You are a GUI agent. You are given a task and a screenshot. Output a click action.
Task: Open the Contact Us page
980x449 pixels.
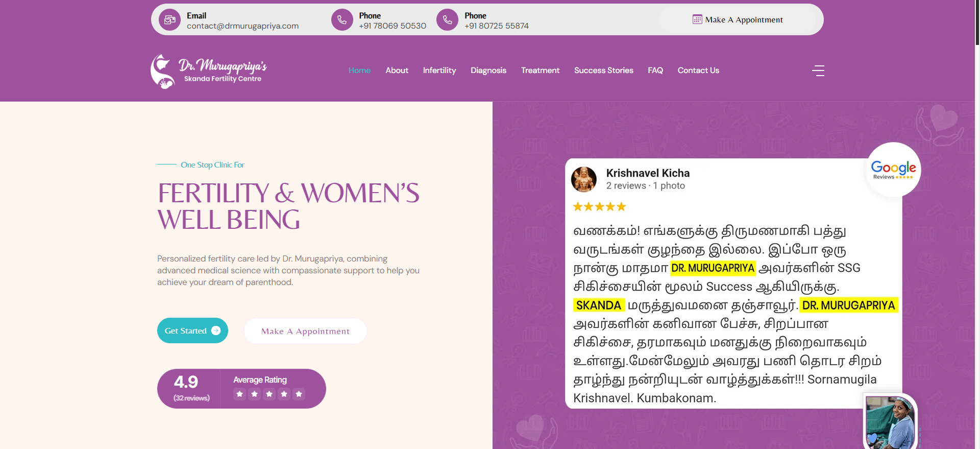click(x=698, y=70)
